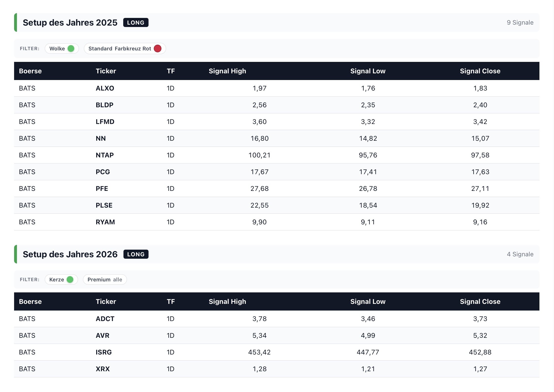Sort first table by Ticker column header
This screenshot has height=392, width=554.
point(106,71)
